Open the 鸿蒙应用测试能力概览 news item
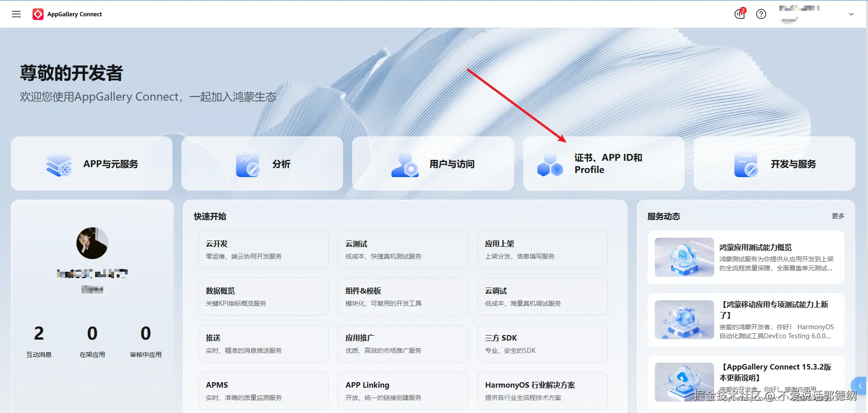This screenshot has height=413, width=868. 746,257
